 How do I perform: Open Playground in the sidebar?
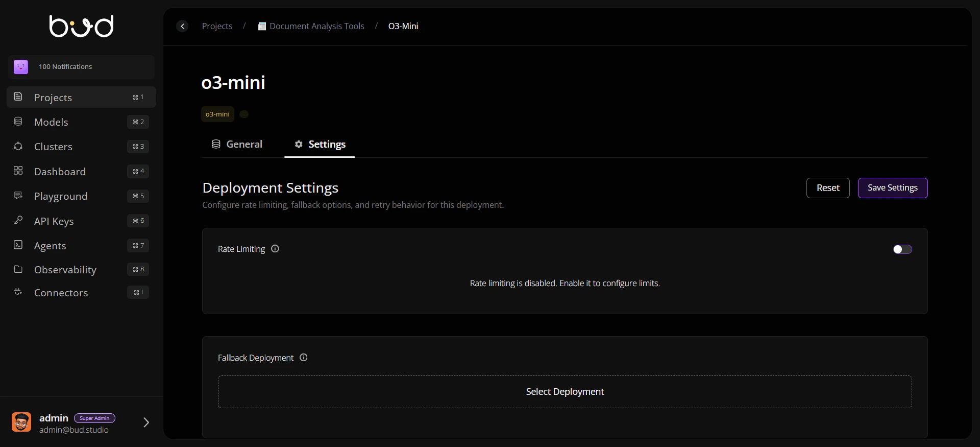coord(81,196)
